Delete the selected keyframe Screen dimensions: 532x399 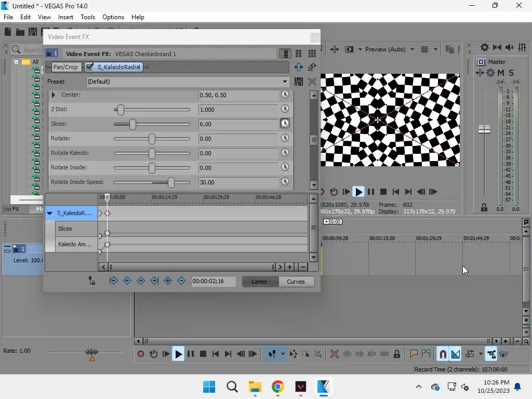[x=181, y=281]
